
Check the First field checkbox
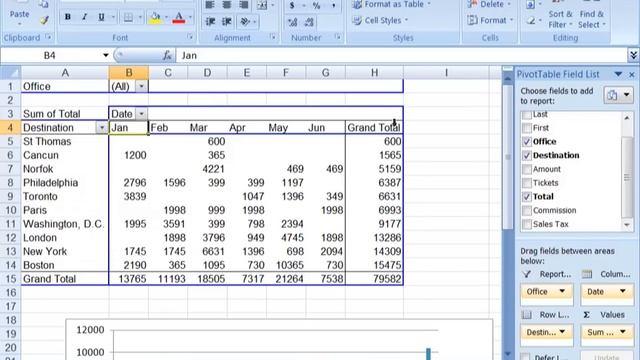527,128
